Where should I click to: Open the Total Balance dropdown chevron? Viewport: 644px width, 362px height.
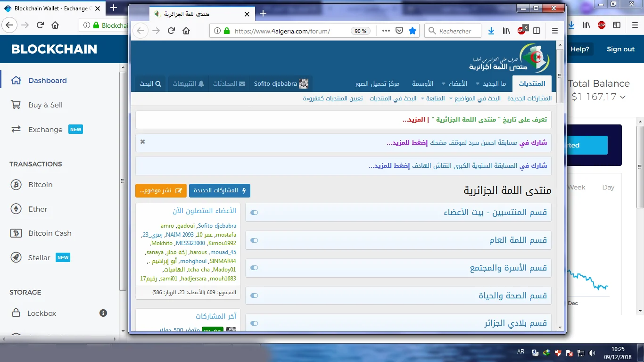click(623, 97)
